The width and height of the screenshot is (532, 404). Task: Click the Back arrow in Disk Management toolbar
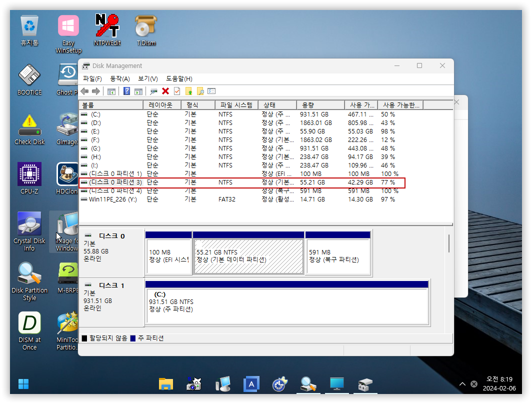click(x=85, y=91)
